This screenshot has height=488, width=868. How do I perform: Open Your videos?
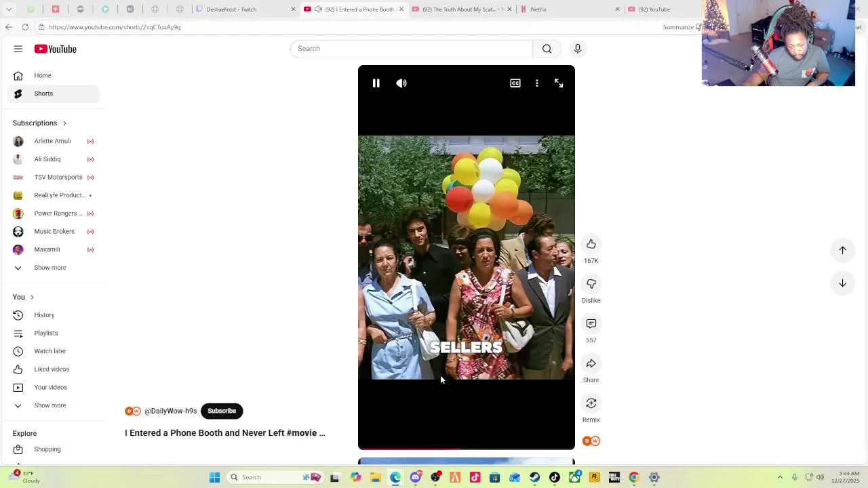(x=54, y=387)
